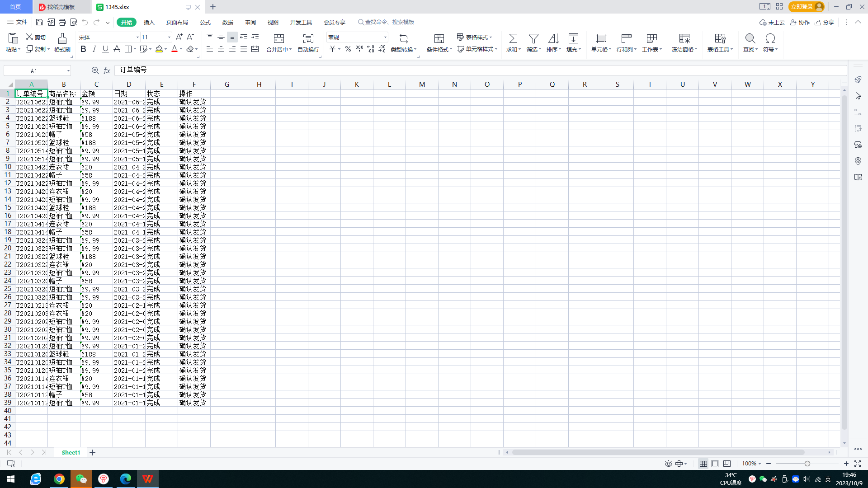
Task: Click the Find (查找) magnifier icon
Action: [750, 39]
